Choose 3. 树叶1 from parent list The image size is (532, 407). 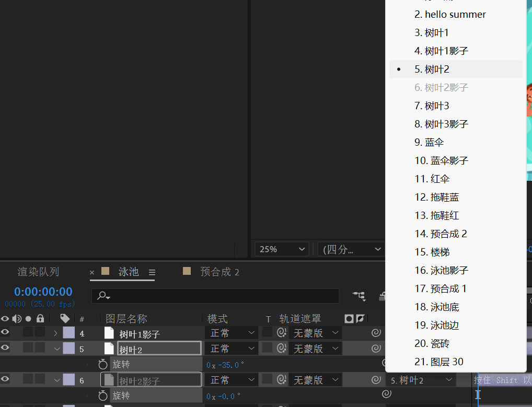456,32
